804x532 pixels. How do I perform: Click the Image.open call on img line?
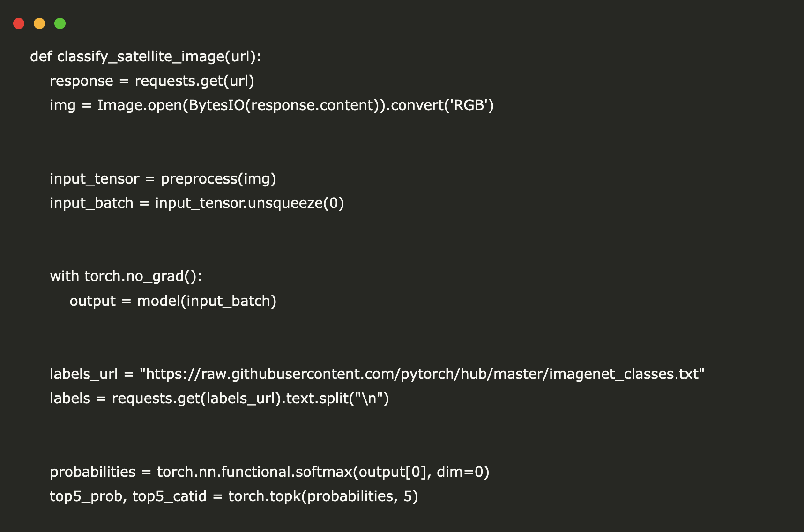point(141,105)
